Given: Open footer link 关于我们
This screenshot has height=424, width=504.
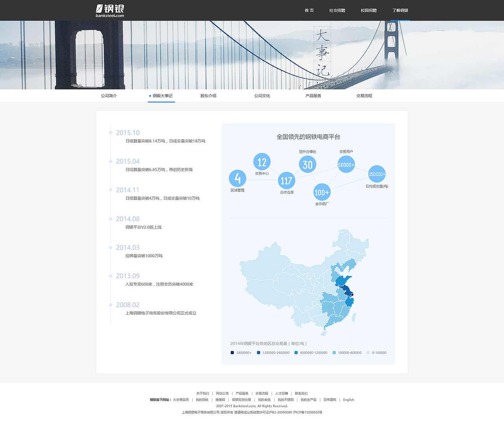Looking at the screenshot, I should pyautogui.click(x=203, y=393).
